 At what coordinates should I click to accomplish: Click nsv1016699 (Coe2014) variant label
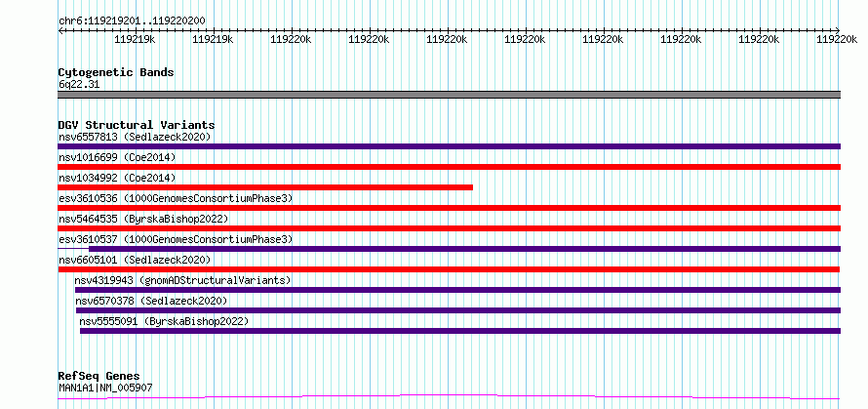click(x=117, y=157)
